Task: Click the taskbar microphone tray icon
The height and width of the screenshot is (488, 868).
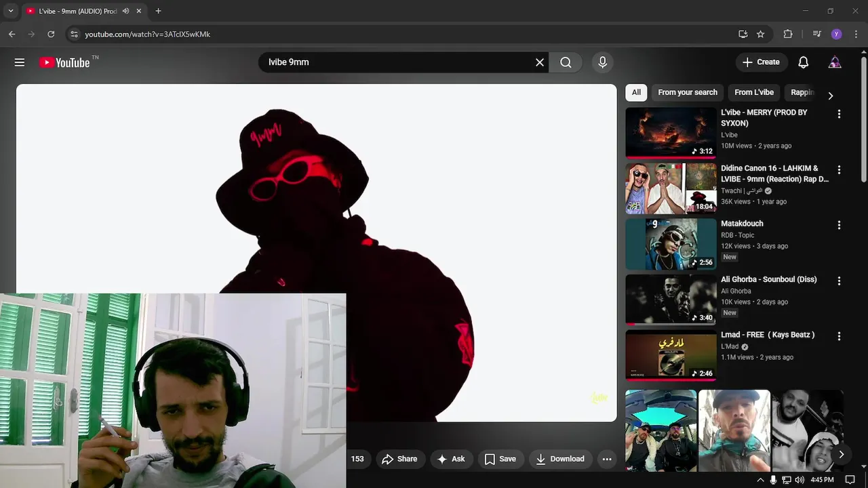Action: pyautogui.click(x=773, y=480)
